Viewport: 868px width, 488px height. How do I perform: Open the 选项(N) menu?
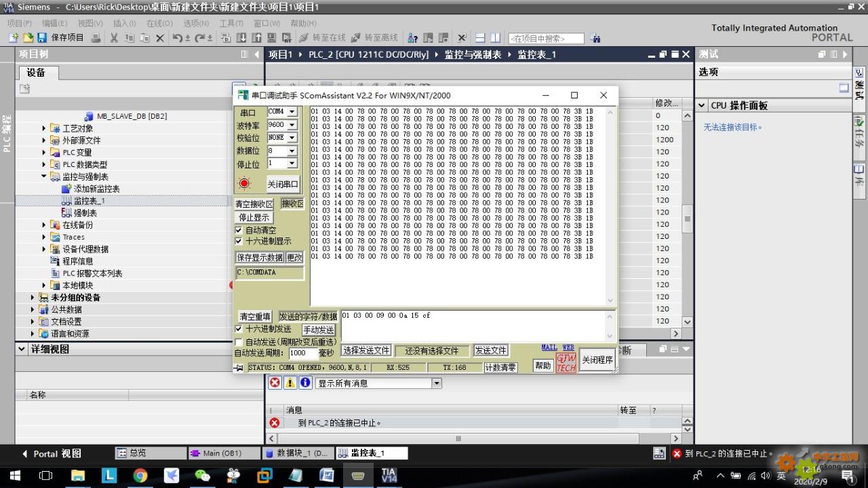[x=197, y=23]
